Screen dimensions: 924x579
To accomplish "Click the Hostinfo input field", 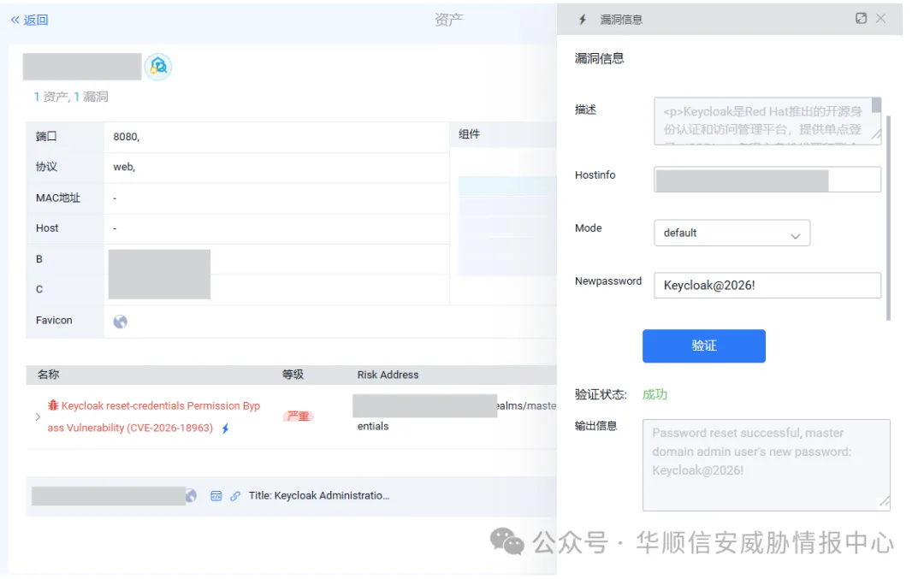I will pyautogui.click(x=767, y=180).
